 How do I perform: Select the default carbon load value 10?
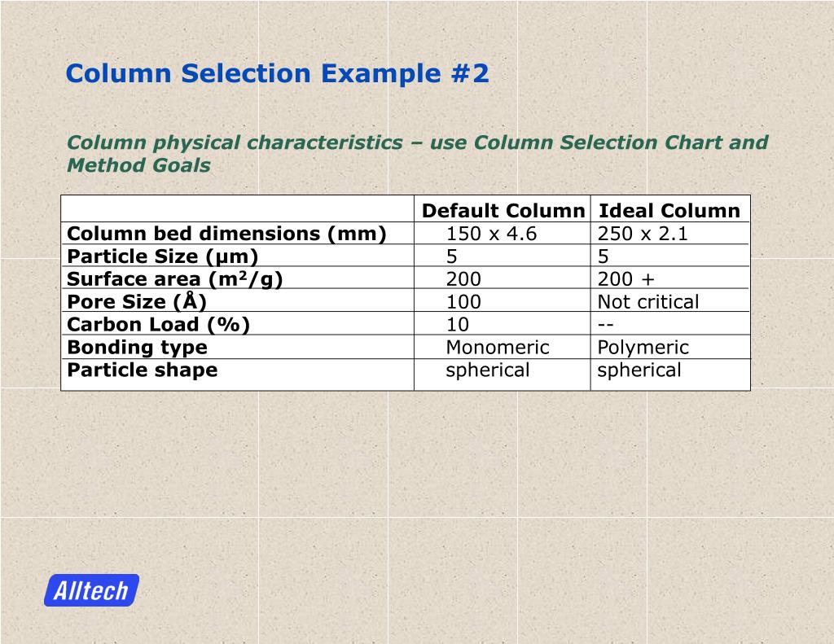[458, 324]
